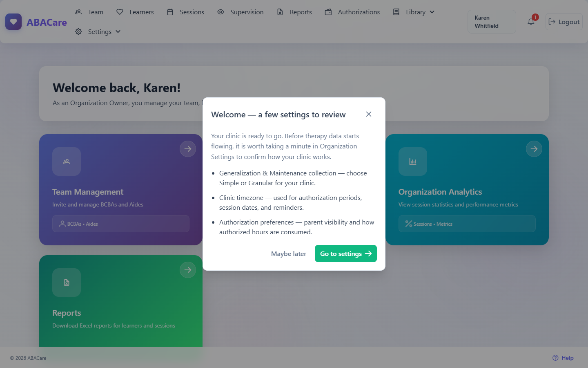The height and width of the screenshot is (368, 588).
Task: Open the Supervision menu item
Action: coord(241,12)
